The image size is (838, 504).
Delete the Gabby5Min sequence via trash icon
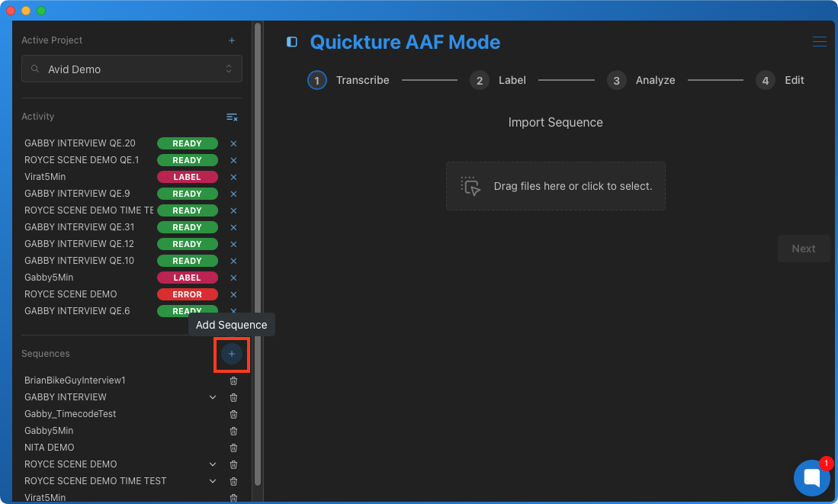[x=233, y=432]
